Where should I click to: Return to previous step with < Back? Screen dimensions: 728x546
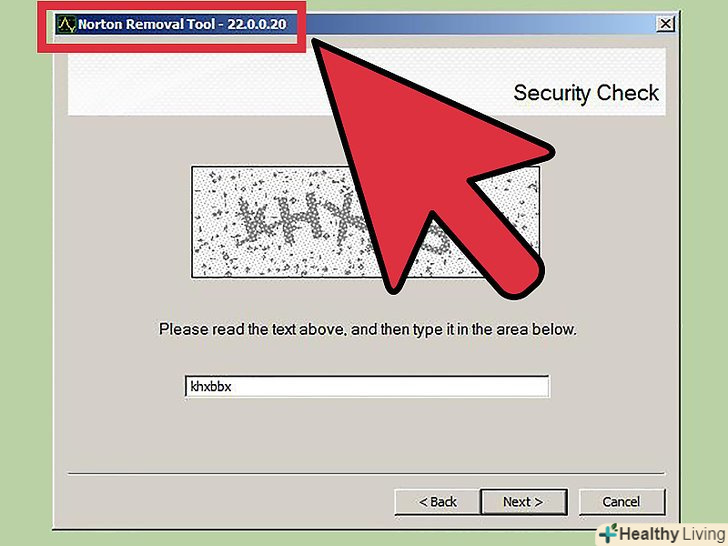tap(437, 502)
